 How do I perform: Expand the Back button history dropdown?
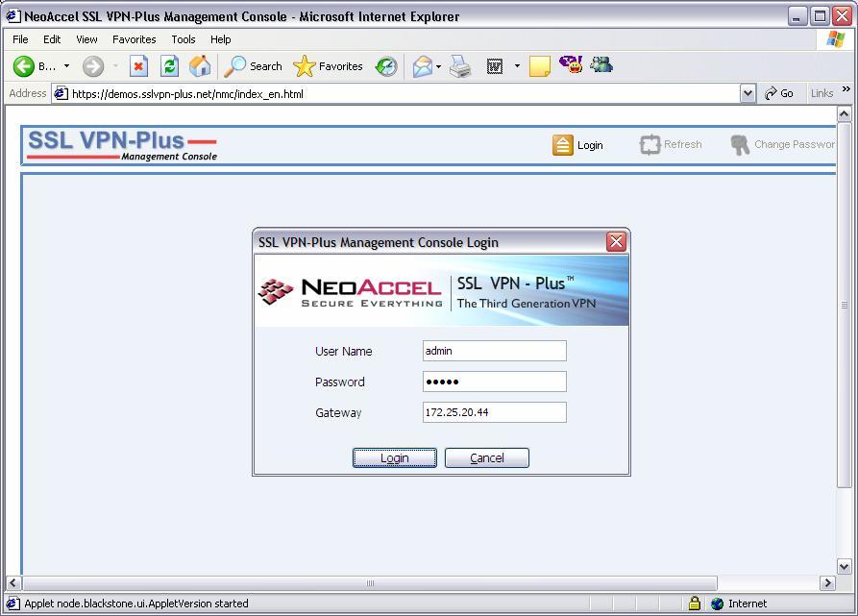[66, 66]
